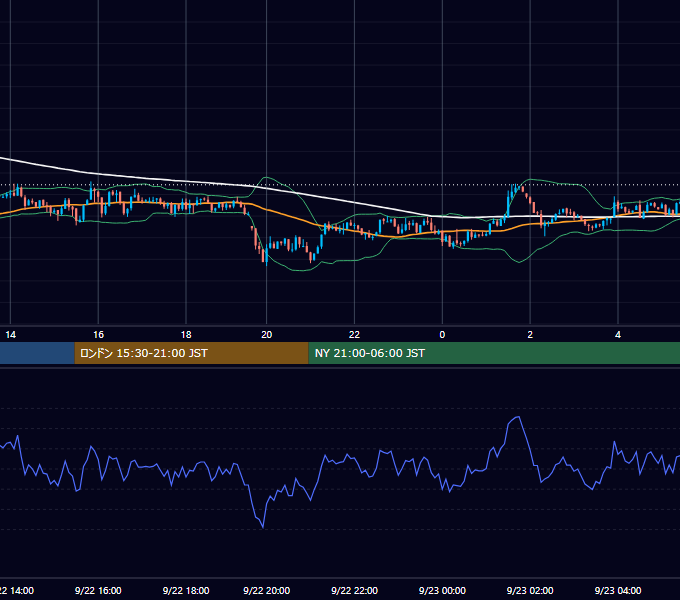Image resolution: width=680 pixels, height=600 pixels.
Task: Click the 9/23 02:00 date label
Action: point(530,590)
